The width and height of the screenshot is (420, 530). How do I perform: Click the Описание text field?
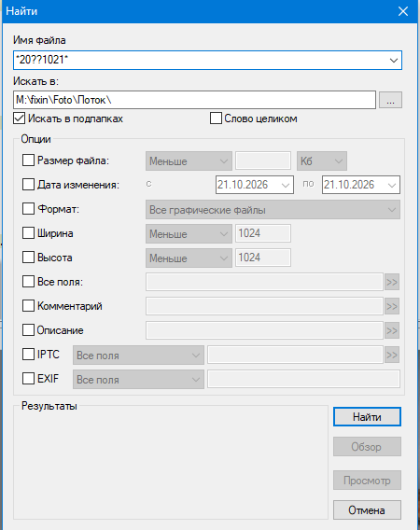tap(264, 330)
